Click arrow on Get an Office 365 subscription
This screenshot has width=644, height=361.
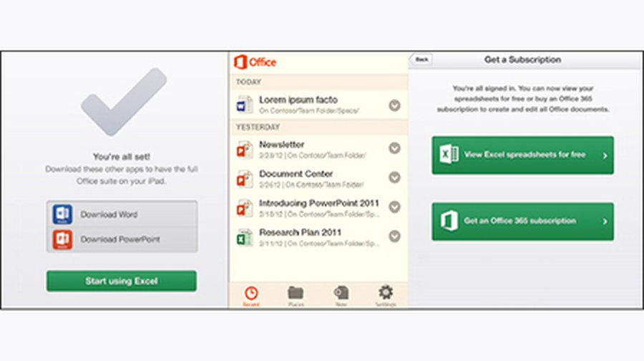(605, 221)
